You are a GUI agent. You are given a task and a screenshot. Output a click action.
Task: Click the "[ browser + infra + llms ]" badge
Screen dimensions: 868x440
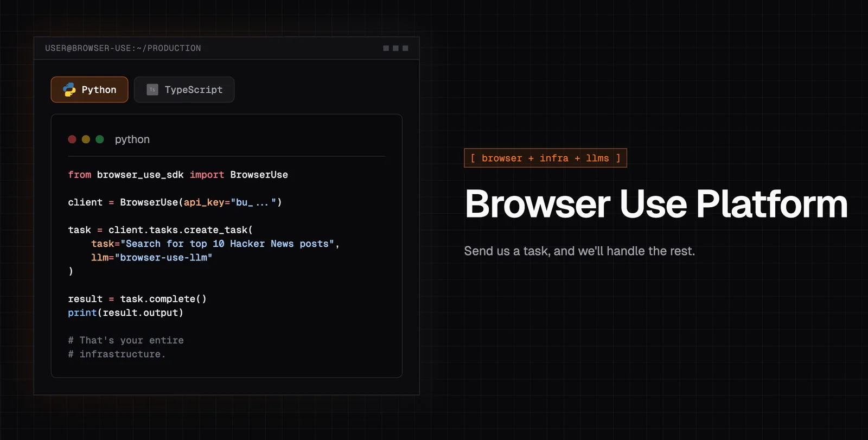tap(546, 158)
